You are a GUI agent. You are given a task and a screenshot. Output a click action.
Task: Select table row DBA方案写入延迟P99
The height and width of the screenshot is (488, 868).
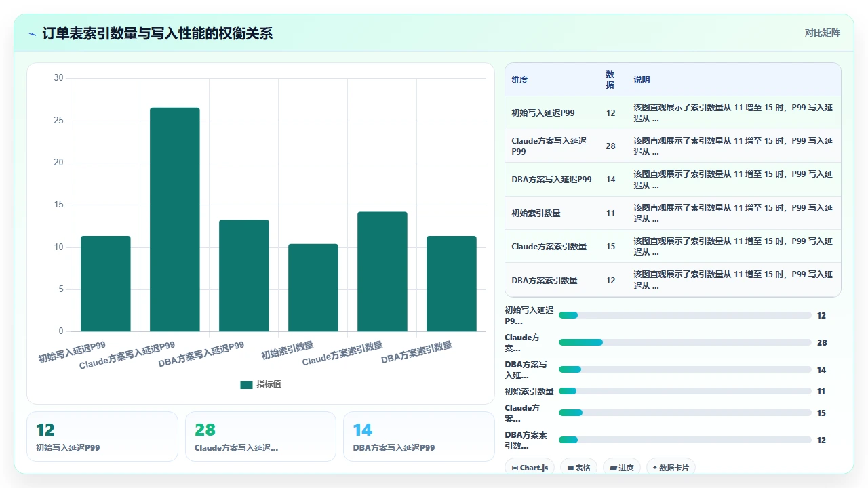point(673,179)
